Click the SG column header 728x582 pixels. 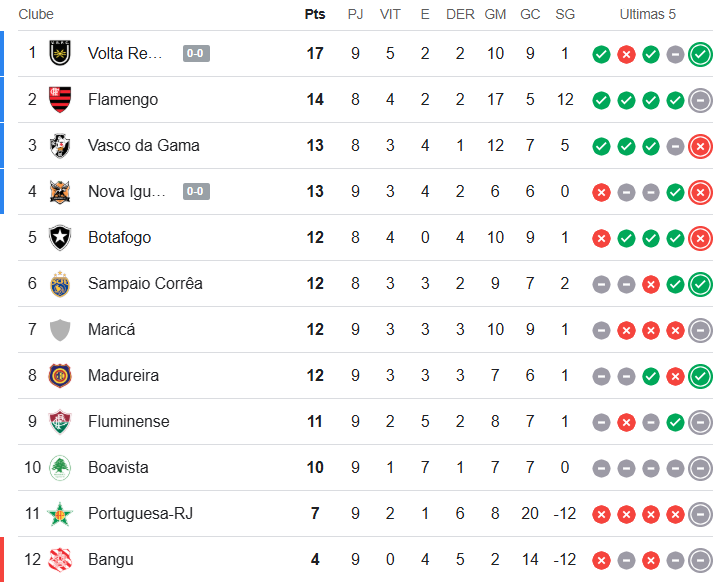pyautogui.click(x=565, y=14)
